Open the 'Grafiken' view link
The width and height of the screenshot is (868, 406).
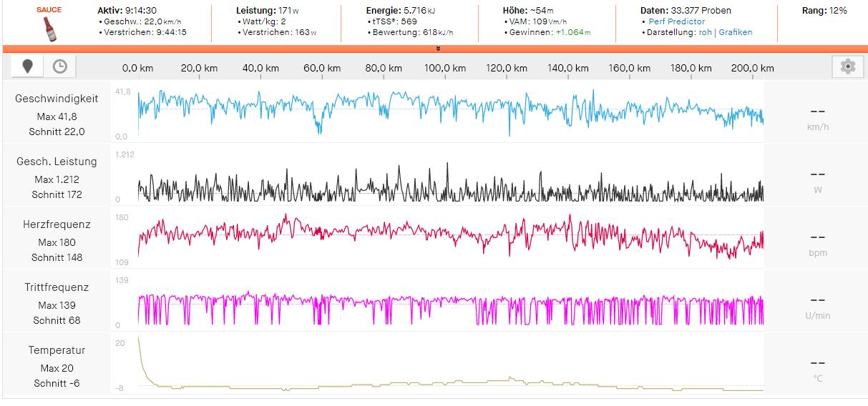pos(736,32)
